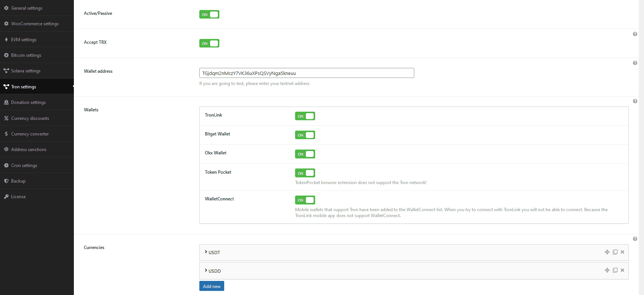Remove the USDT currency entry
The height and width of the screenshot is (295, 644).
pyautogui.click(x=622, y=252)
